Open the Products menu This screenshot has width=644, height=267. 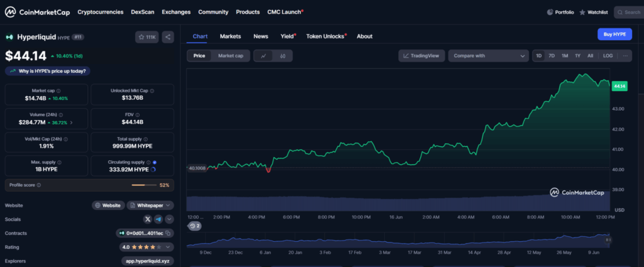point(248,12)
